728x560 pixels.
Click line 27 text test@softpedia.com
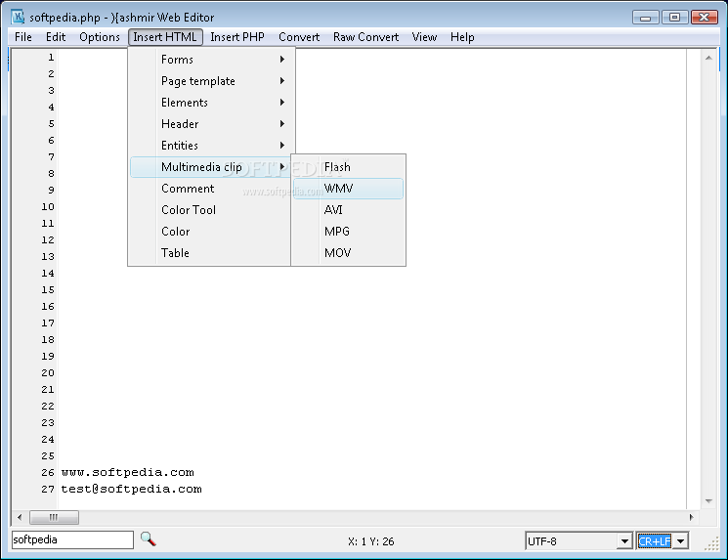tap(131, 489)
